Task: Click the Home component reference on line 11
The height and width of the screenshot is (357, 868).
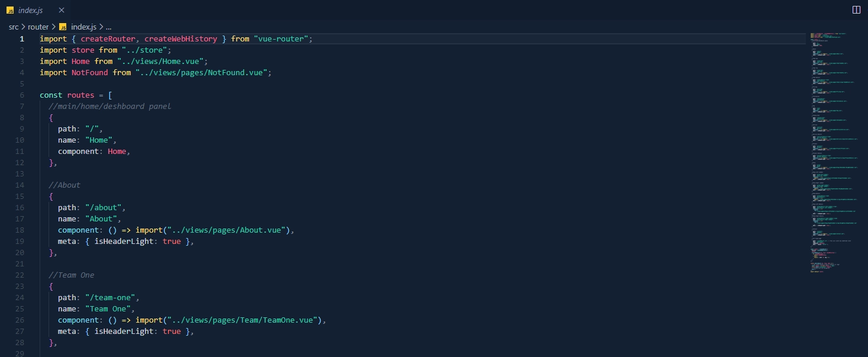Action: pos(116,151)
